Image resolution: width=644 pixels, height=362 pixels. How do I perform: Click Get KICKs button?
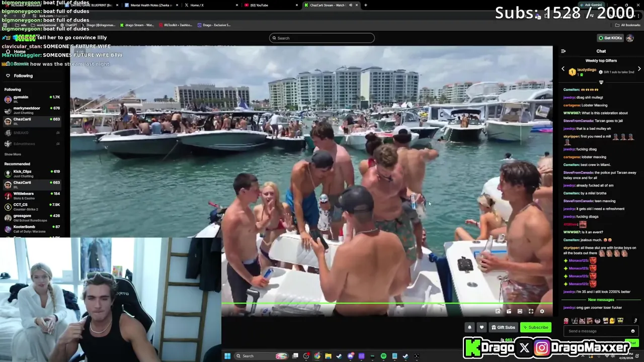coord(610,38)
